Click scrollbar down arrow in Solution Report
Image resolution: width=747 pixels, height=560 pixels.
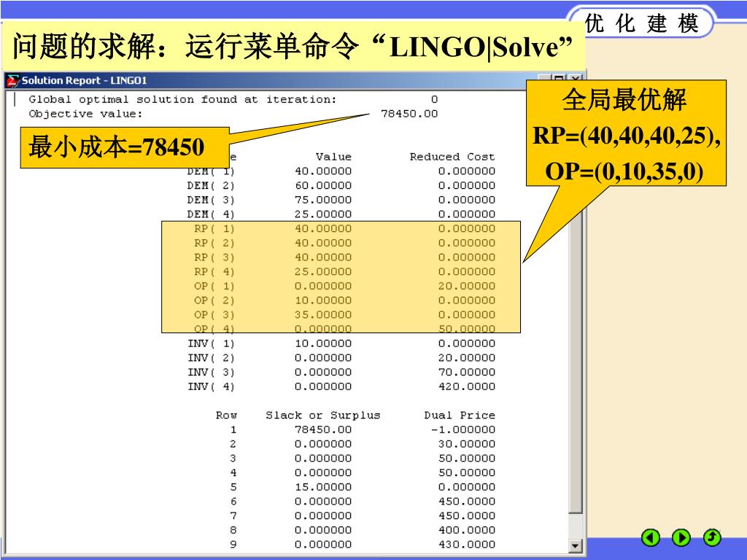pyautogui.click(x=576, y=545)
